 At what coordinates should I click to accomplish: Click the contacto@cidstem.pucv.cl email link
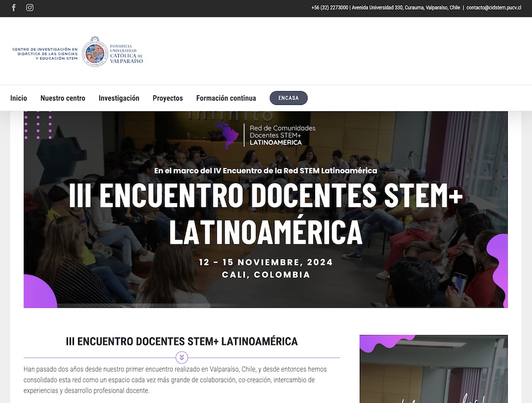coord(494,8)
